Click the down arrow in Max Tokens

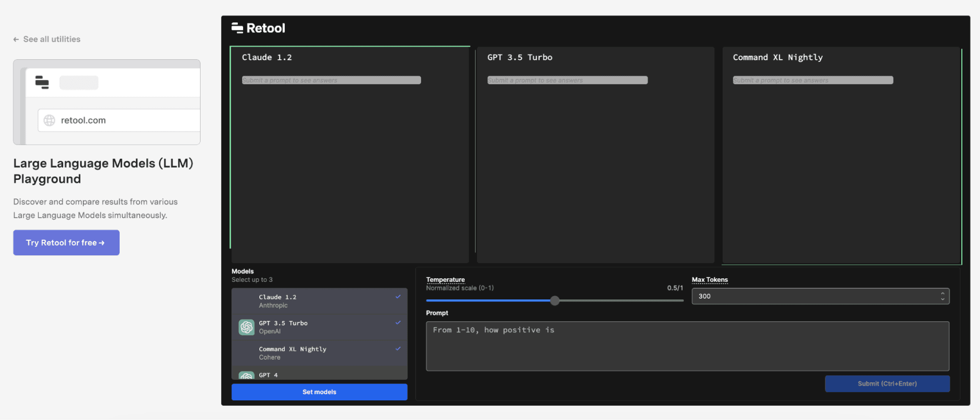(x=942, y=299)
